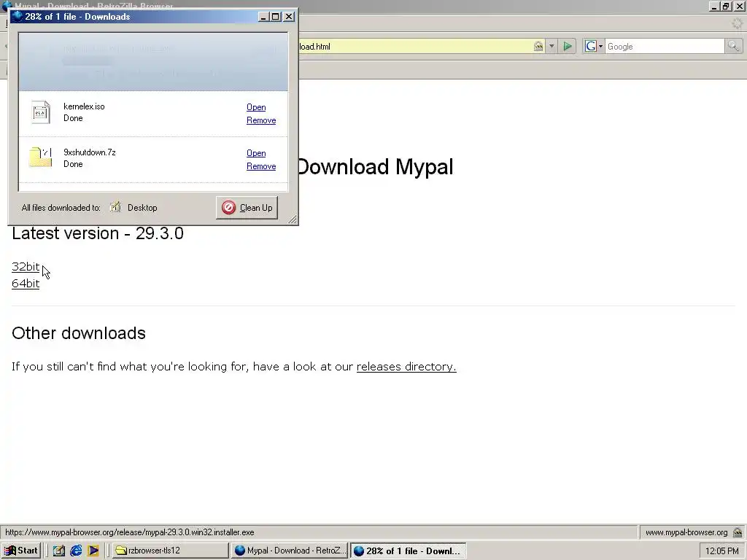Open the address bar history dropdown
The image size is (747, 560).
(x=551, y=46)
